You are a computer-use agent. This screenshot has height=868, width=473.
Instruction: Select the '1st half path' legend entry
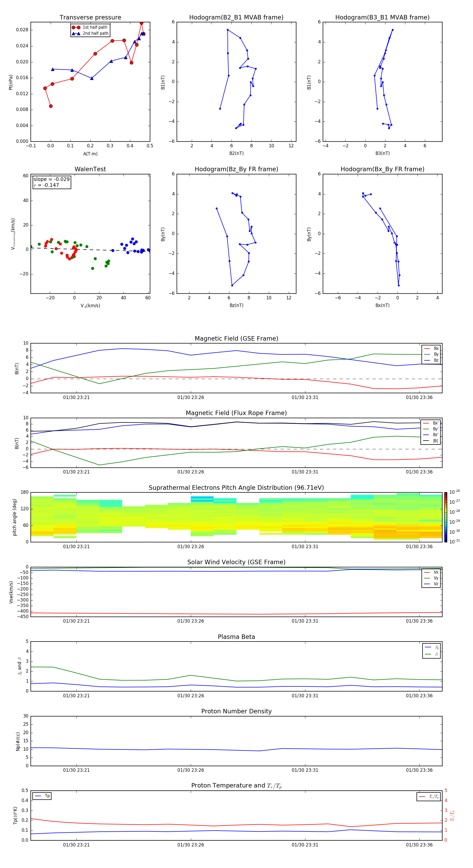pos(90,27)
